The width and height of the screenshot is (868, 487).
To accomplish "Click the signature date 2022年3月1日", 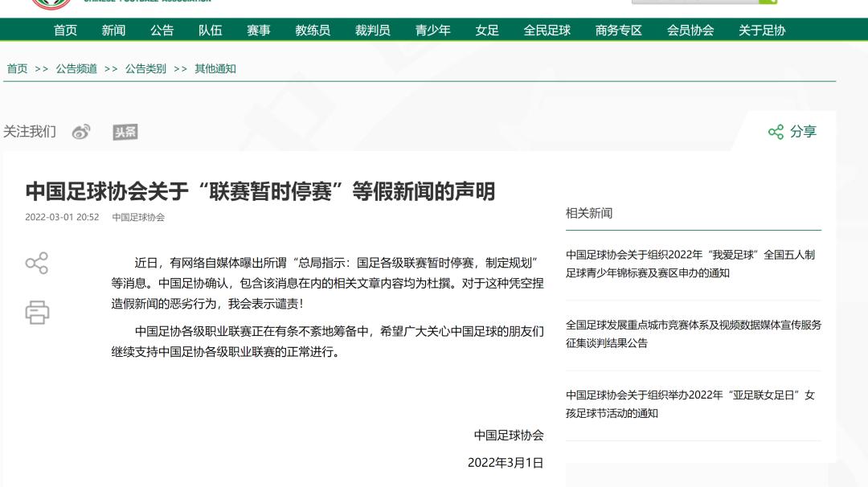I will [506, 463].
